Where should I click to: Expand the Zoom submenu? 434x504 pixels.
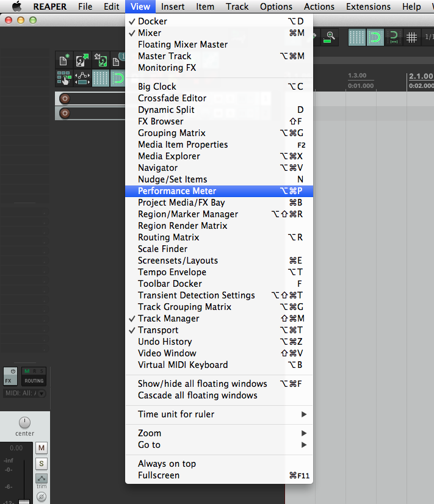pos(219,433)
